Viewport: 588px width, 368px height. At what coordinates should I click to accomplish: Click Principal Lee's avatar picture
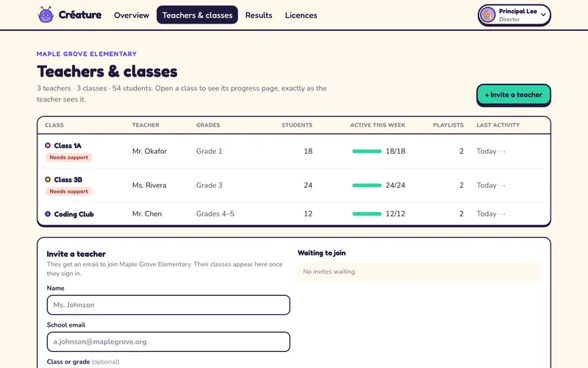click(487, 15)
